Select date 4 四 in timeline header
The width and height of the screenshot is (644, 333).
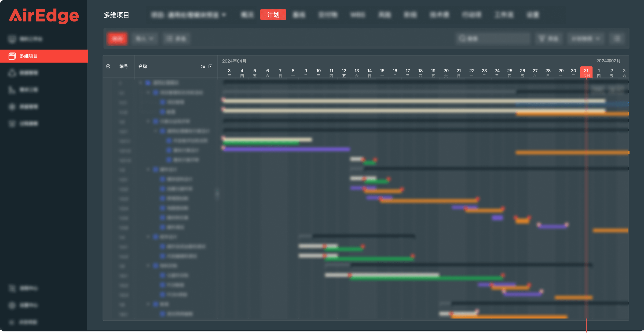point(242,73)
